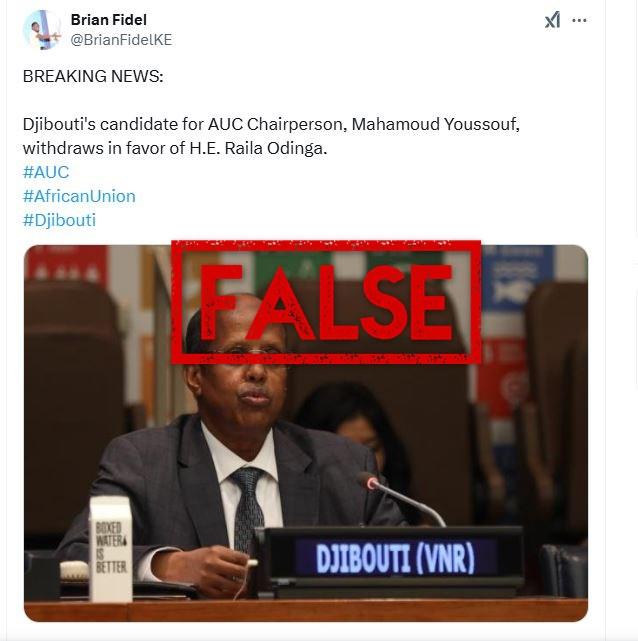This screenshot has width=638, height=641.
Task: Open the #Djibouti hashtag
Action: pos(59,220)
